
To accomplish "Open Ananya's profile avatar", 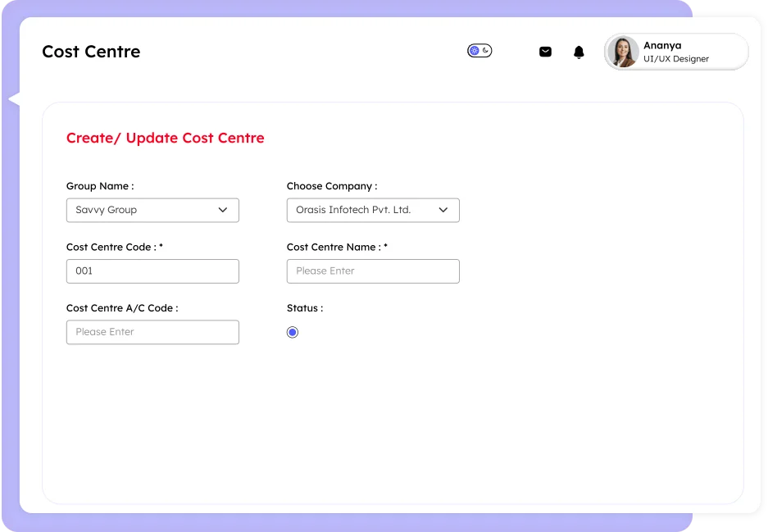I will pyautogui.click(x=623, y=52).
